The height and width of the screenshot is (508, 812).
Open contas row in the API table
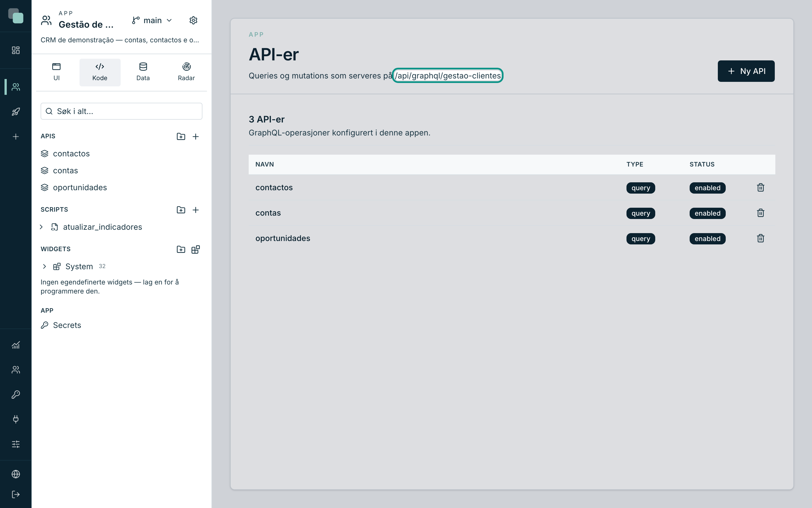pyautogui.click(x=512, y=213)
